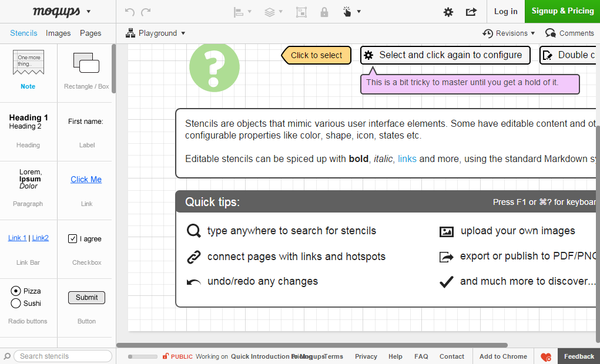Click Select and click again to configure box

pos(445,55)
